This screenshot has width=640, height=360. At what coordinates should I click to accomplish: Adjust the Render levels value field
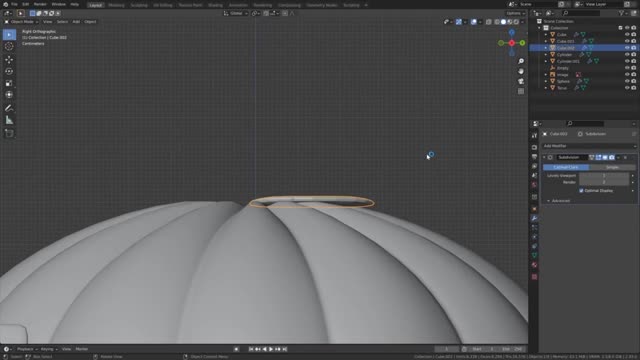[x=604, y=182]
